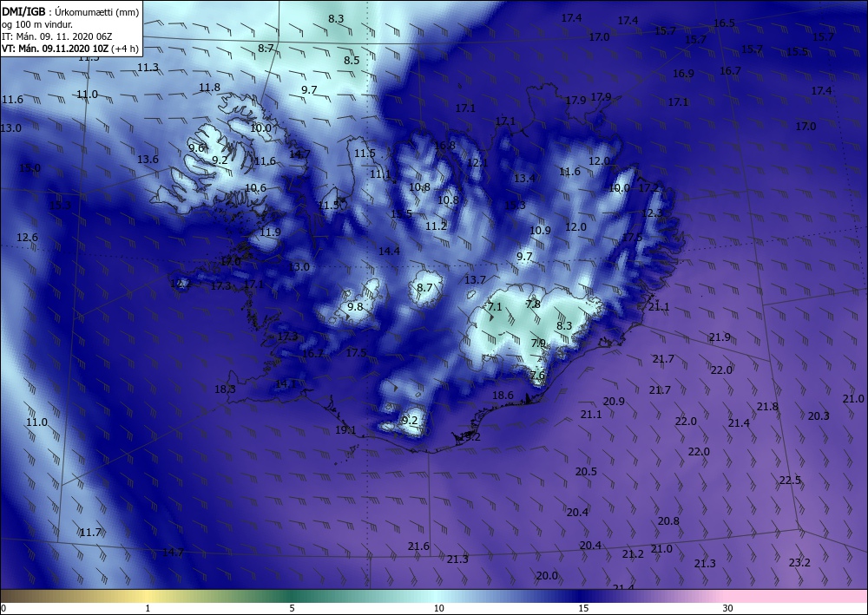Viewport: 868px width, 615px height.
Task: Click the "0" tick label on the scale
Action: tap(3, 608)
